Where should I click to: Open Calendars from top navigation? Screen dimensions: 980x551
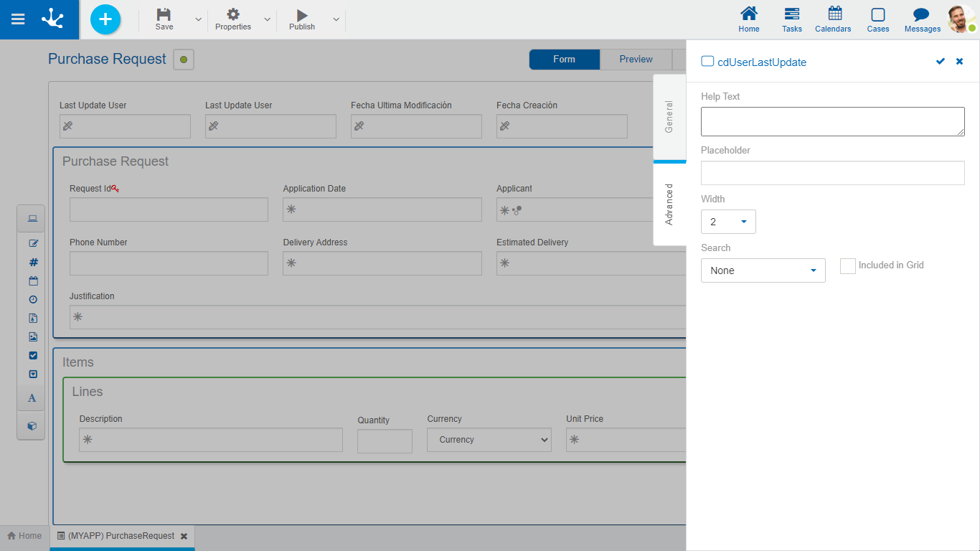coord(833,19)
